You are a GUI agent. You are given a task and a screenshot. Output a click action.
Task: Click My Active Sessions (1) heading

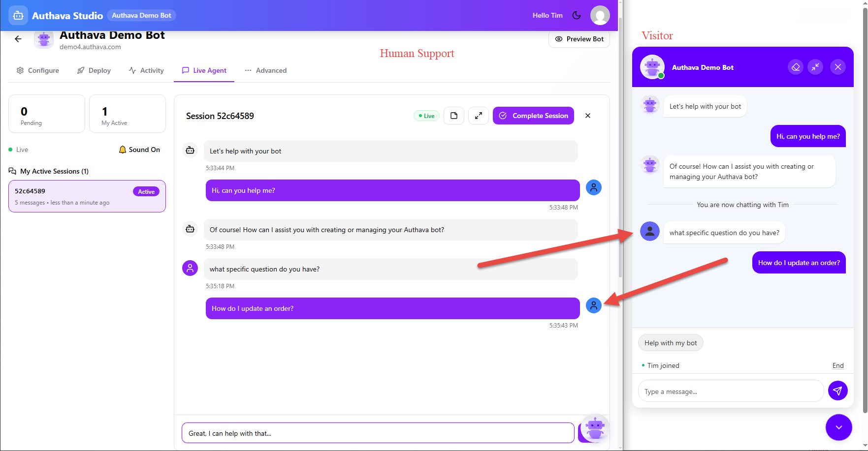(x=54, y=171)
